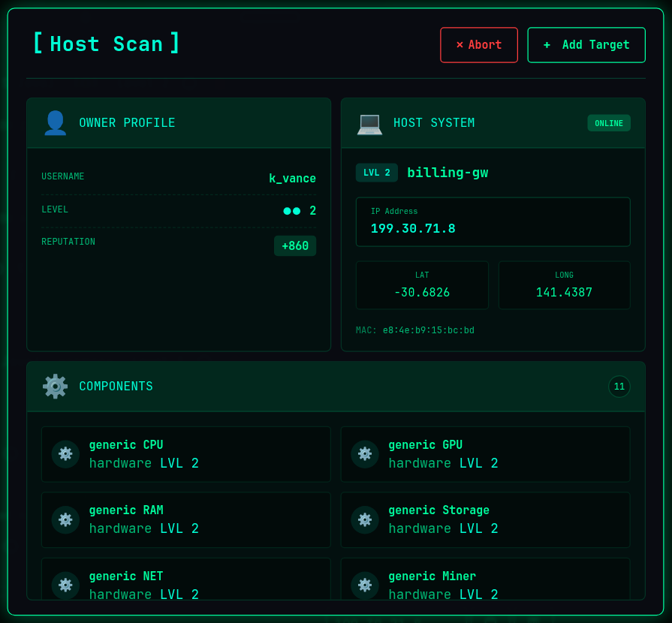Image resolution: width=672 pixels, height=623 pixels.
Task: Click the HOST SYSTEM heading
Action: click(x=434, y=123)
